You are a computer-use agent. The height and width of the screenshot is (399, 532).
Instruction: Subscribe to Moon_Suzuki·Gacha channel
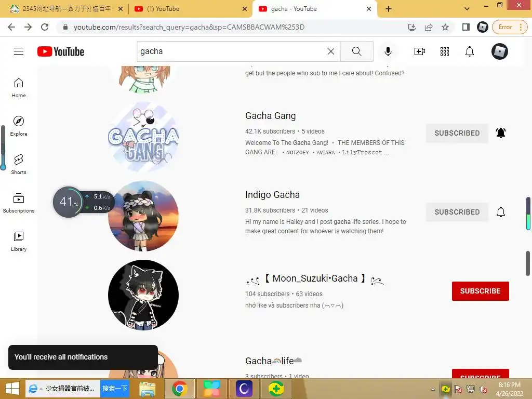click(x=481, y=291)
